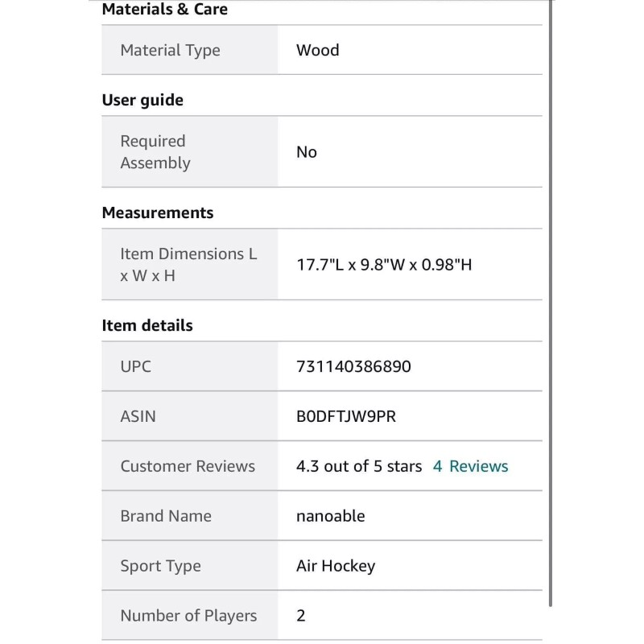
Task: Click the vertical scrollbar on the right
Action: click(x=551, y=306)
